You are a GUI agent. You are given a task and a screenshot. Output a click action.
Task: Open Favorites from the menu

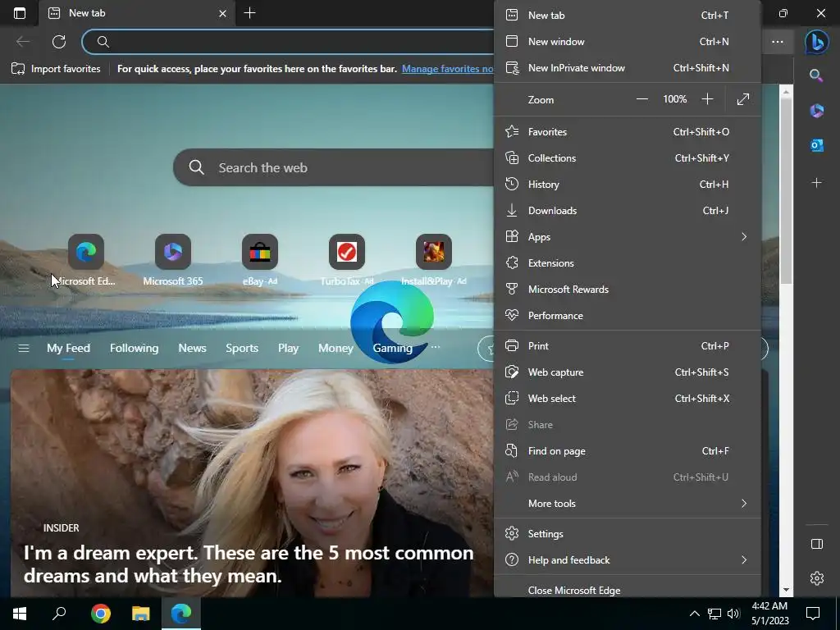tap(628, 132)
